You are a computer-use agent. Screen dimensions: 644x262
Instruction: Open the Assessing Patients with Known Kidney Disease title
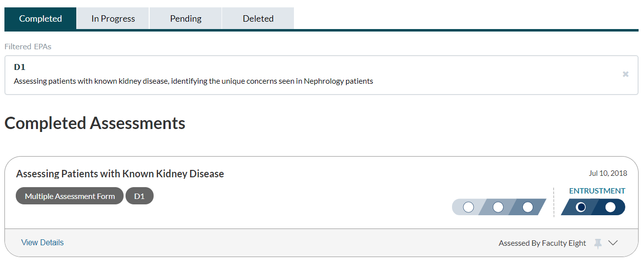120,173
